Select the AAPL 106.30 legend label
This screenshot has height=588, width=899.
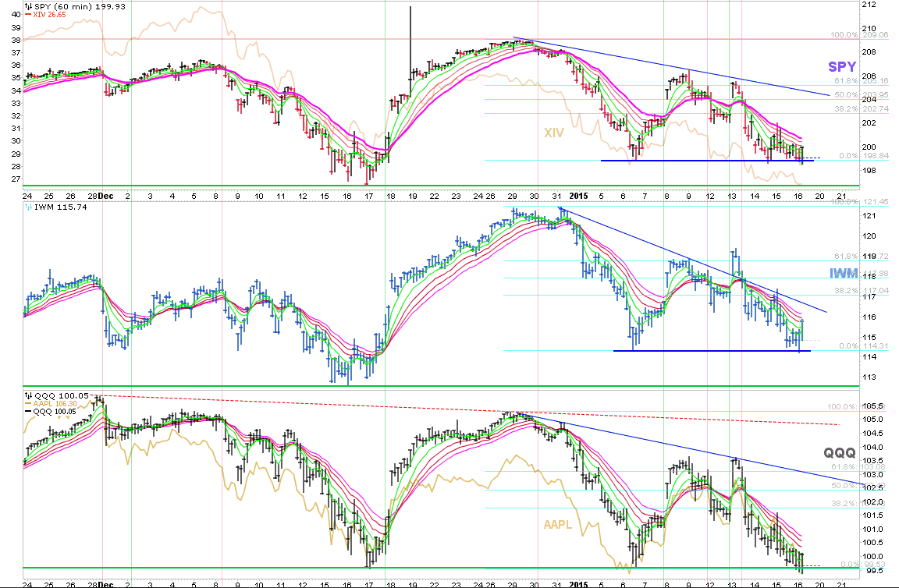click(55, 403)
